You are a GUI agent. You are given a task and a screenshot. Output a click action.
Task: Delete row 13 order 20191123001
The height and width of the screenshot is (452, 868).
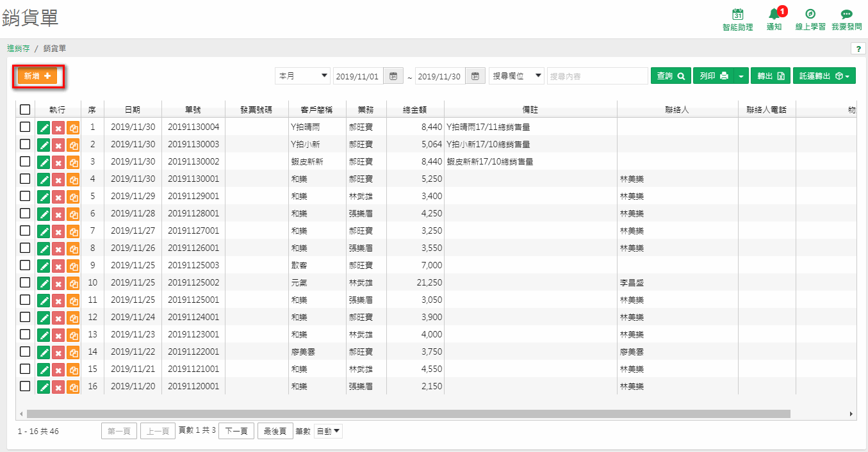[x=58, y=335]
